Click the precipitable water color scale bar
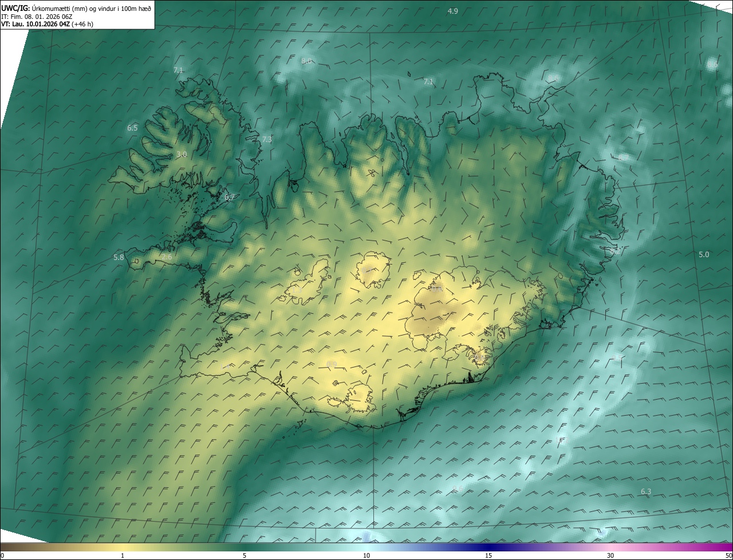 [x=366, y=547]
